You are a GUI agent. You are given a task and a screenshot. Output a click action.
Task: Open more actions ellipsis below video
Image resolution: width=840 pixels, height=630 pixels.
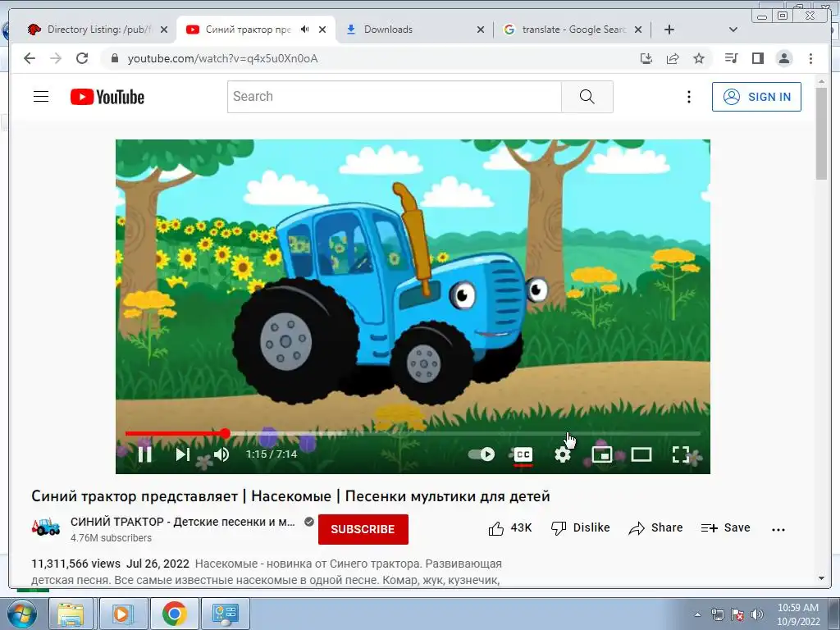(x=778, y=529)
